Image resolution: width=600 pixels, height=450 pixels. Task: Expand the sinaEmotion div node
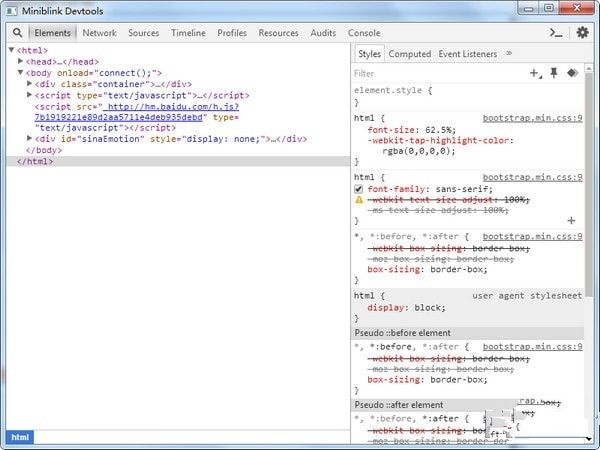[x=30, y=138]
